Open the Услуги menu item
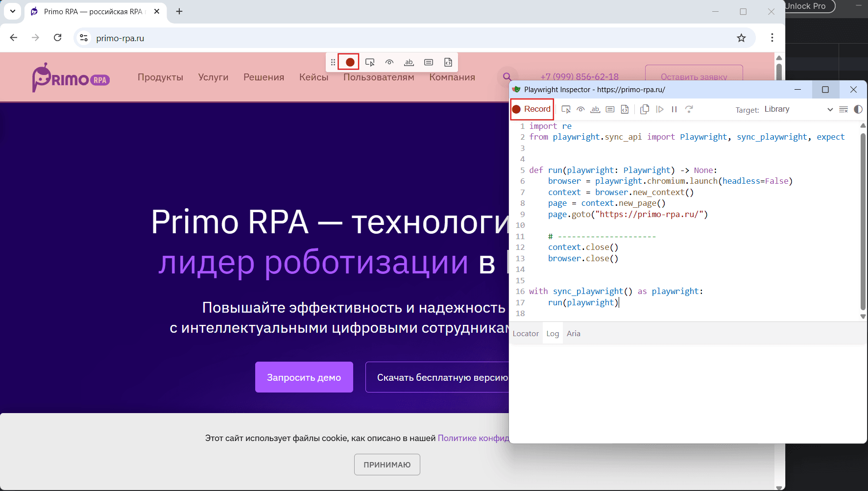Image resolution: width=868 pixels, height=491 pixels. tap(213, 77)
